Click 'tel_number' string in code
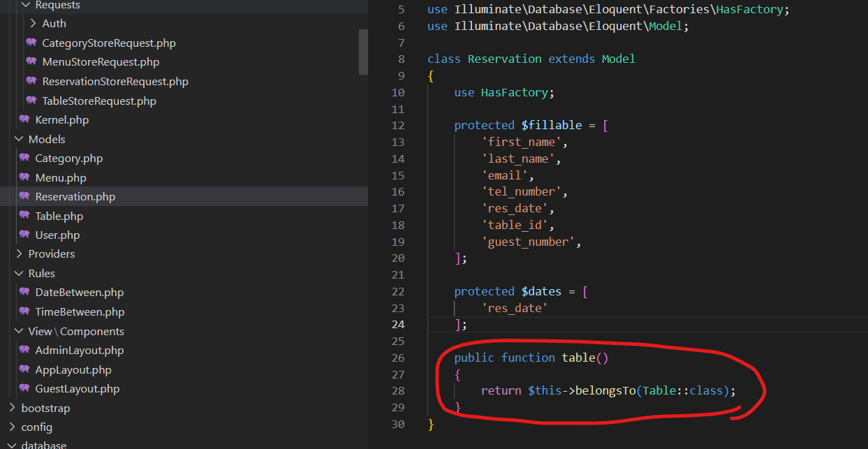 pos(521,191)
